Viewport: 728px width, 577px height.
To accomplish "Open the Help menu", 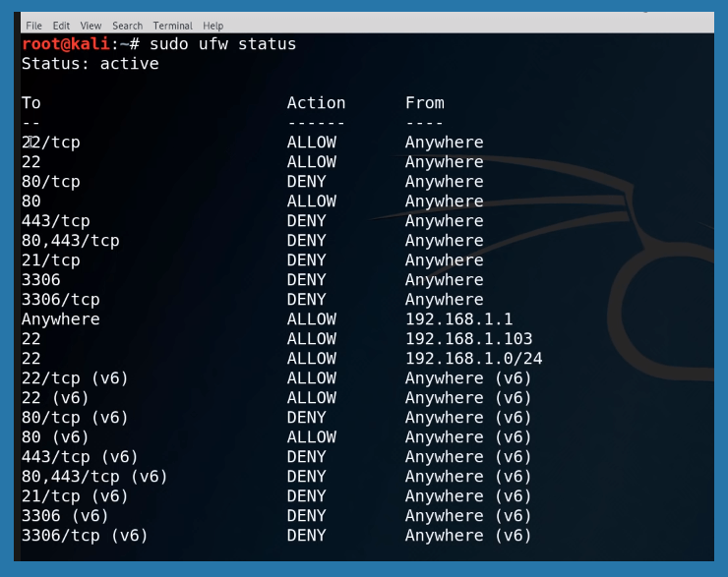I will pyautogui.click(x=213, y=26).
